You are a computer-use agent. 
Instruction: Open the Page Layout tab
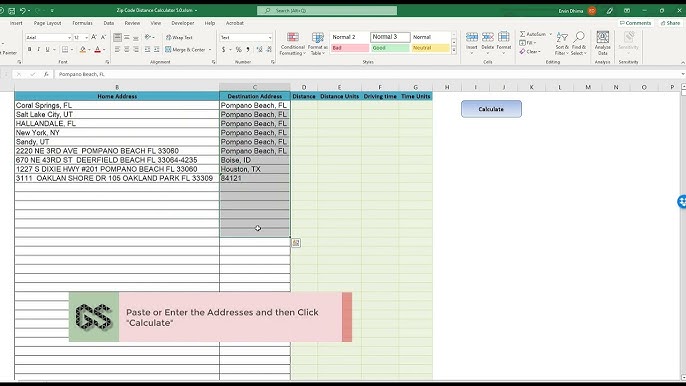48,23
